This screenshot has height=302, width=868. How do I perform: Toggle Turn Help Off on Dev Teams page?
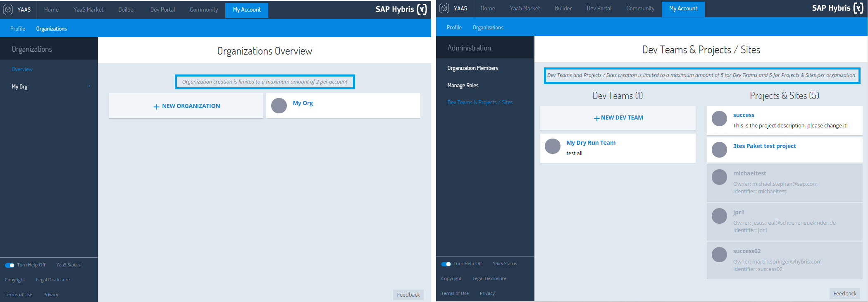(x=446, y=264)
